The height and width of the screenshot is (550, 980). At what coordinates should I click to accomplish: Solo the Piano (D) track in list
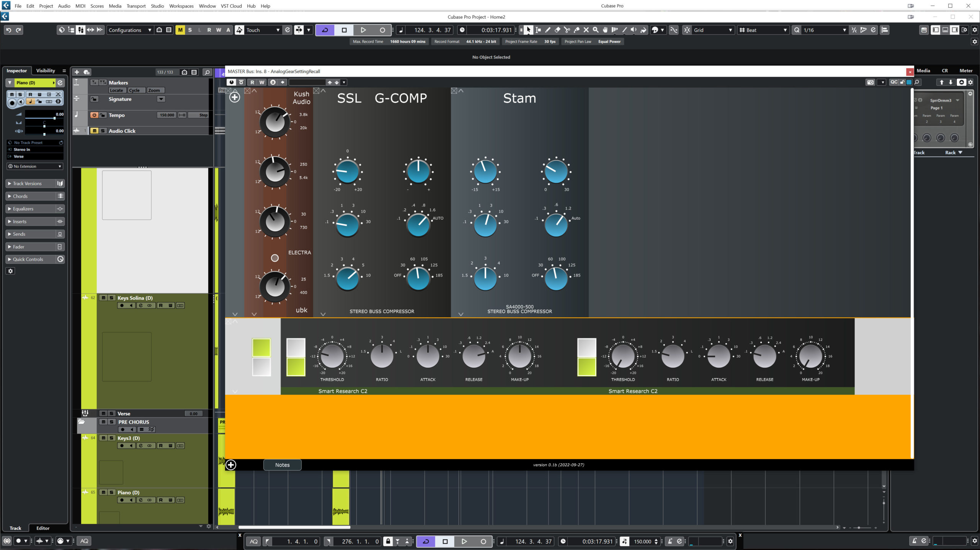pos(111,492)
